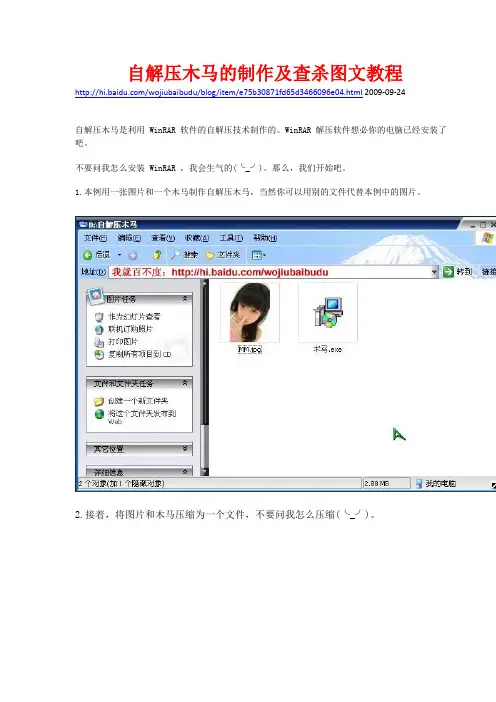Image resolution: width=496 pixels, height=702 pixels.
Task: Open the 帮助(H) menu
Action: click(x=265, y=238)
